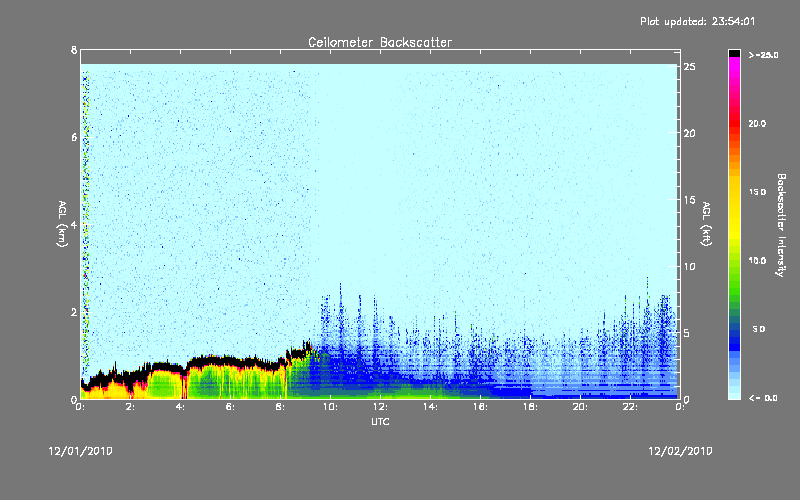Click the yellow band of the colorbar

tap(734, 209)
